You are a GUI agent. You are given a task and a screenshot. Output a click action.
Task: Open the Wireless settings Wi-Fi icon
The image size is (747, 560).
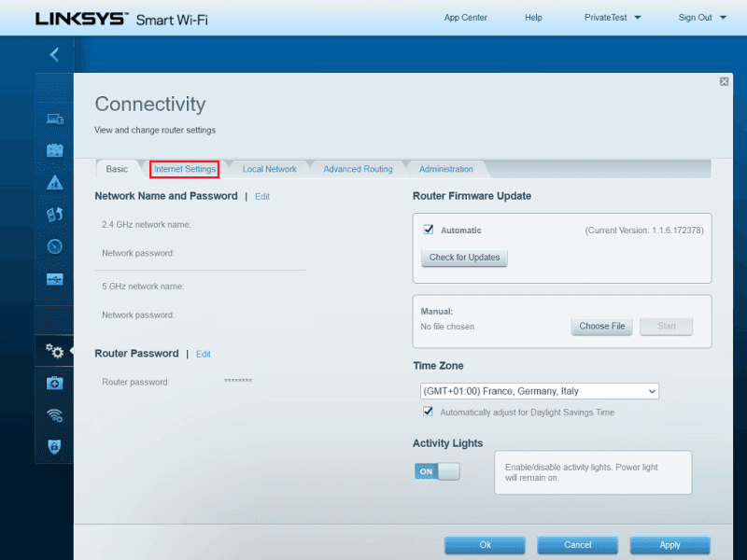pos(55,414)
